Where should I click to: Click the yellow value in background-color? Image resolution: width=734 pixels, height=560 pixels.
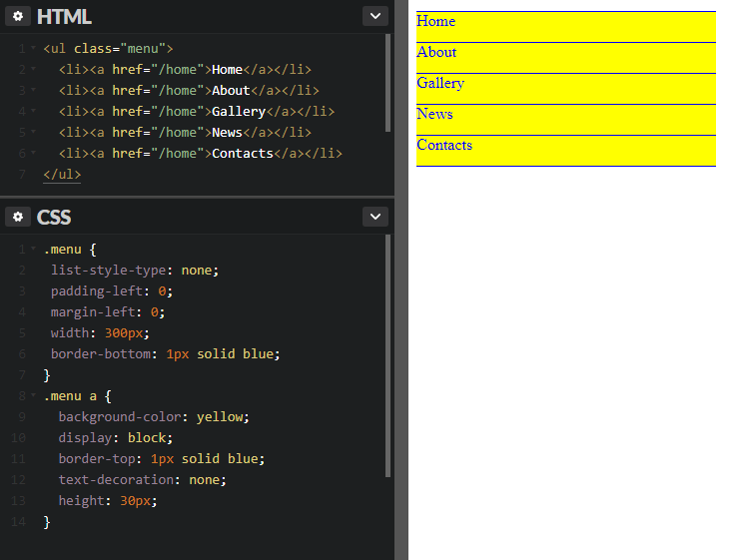[222, 416]
